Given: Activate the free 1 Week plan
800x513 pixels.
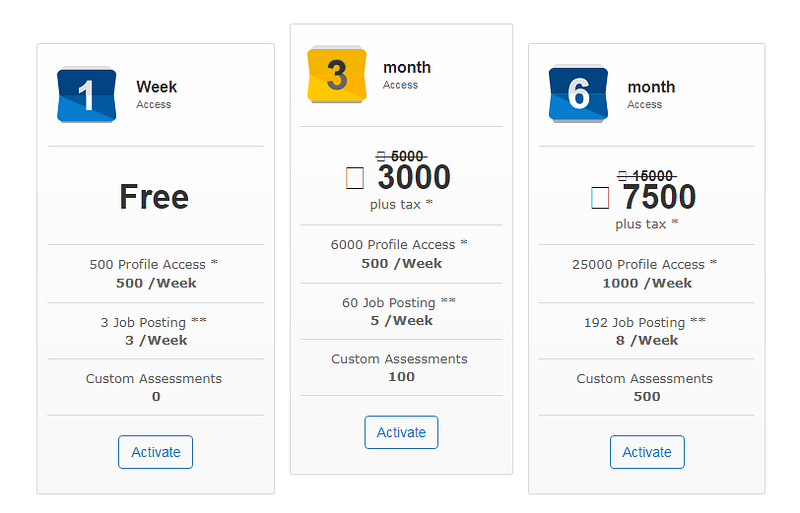Looking at the screenshot, I should 155,452.
